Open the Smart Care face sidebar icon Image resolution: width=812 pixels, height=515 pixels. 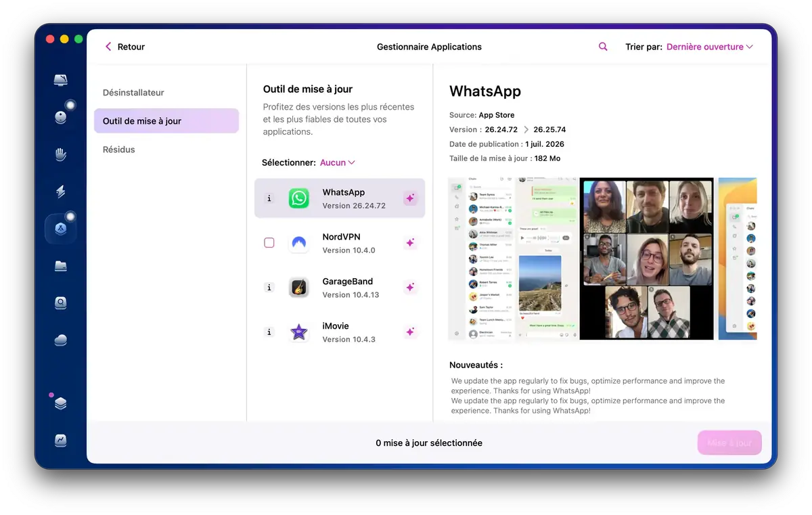click(x=61, y=117)
